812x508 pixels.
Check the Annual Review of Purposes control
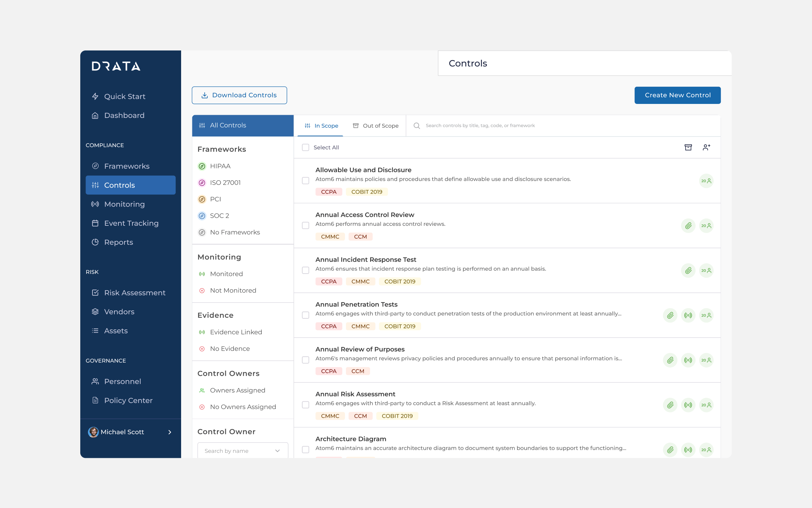tap(305, 360)
